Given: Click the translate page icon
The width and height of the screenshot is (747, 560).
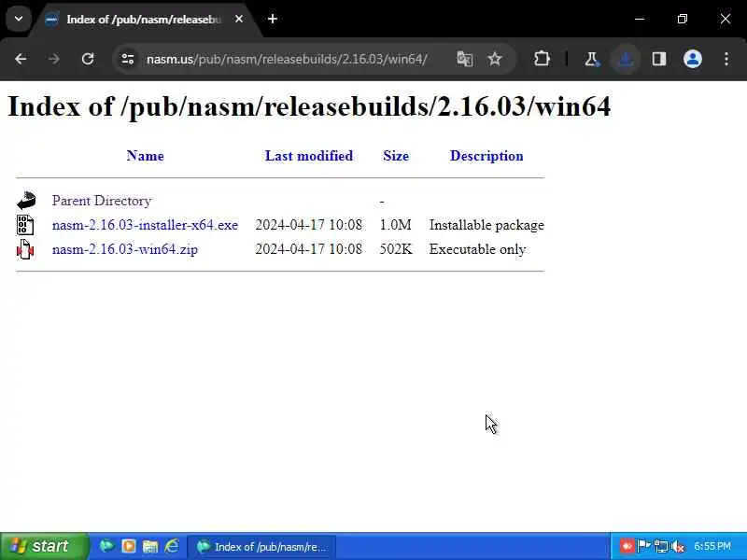Looking at the screenshot, I should click(x=464, y=59).
